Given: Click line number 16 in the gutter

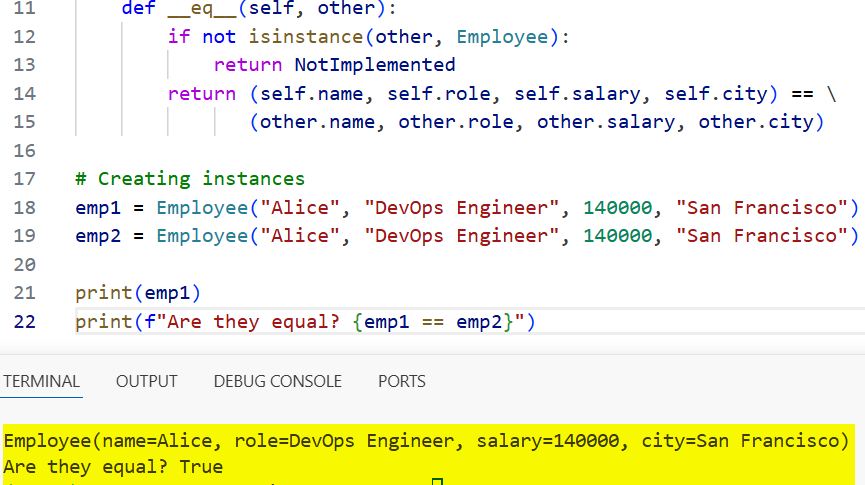Looking at the screenshot, I should tap(24, 151).
